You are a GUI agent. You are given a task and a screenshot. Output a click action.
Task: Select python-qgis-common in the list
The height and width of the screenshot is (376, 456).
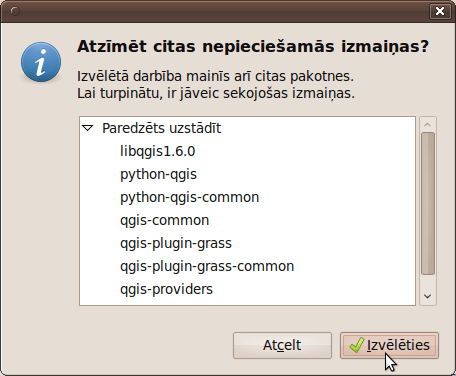tap(247, 197)
